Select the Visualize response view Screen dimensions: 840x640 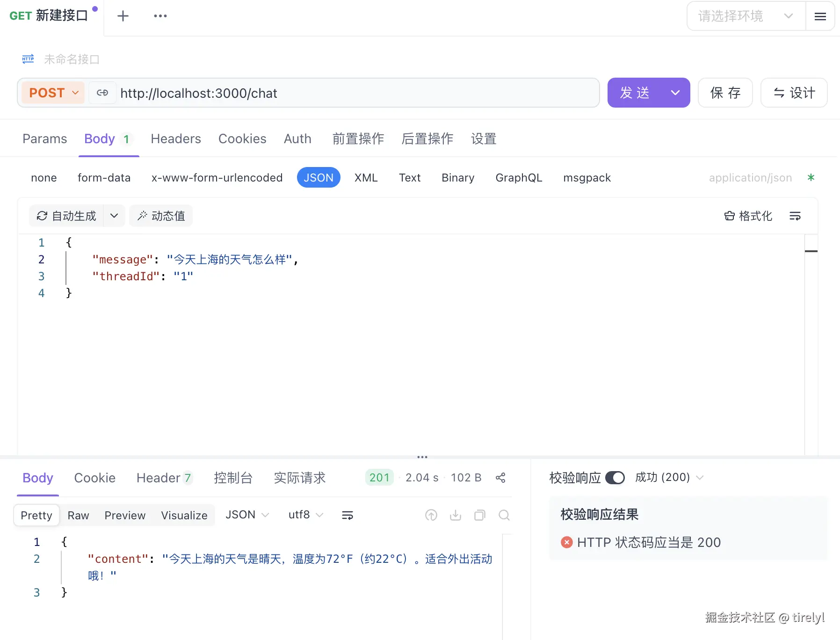tap(184, 515)
